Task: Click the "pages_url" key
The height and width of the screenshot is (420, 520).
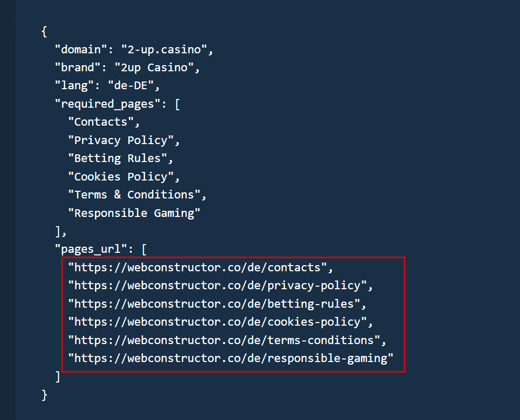Action: tap(90, 249)
